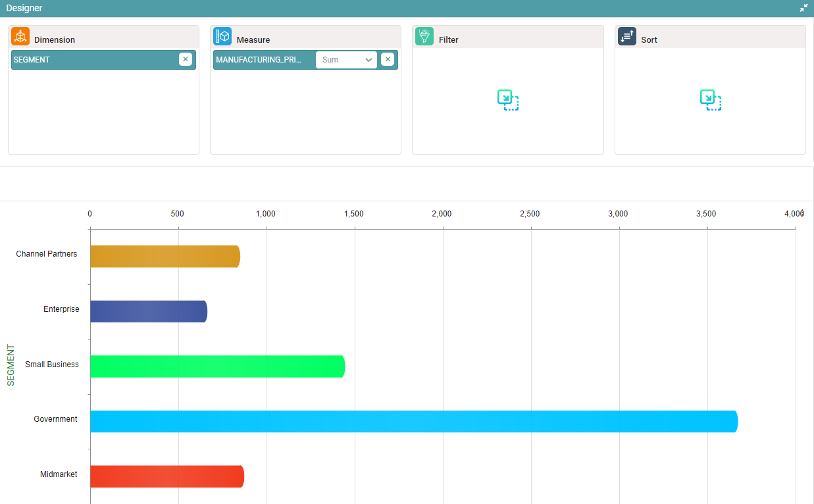Open the Sum aggregation dropdown
The image size is (814, 504).
(346, 60)
